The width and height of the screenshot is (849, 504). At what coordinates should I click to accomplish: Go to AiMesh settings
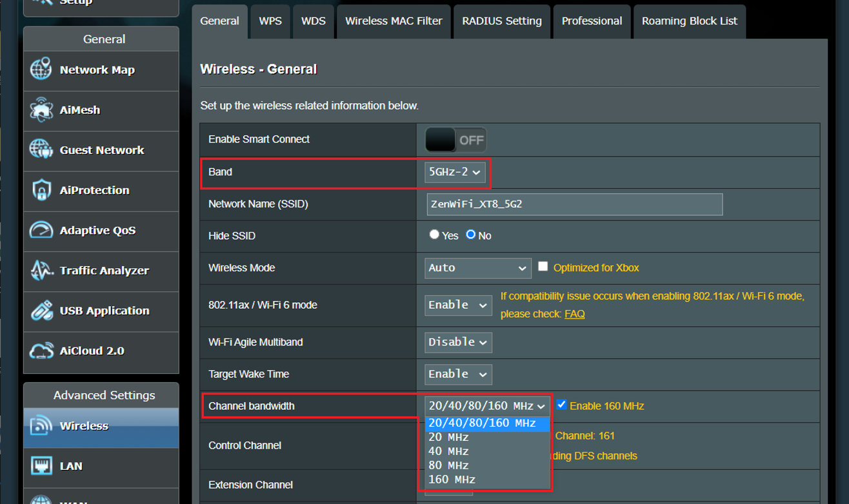click(101, 111)
